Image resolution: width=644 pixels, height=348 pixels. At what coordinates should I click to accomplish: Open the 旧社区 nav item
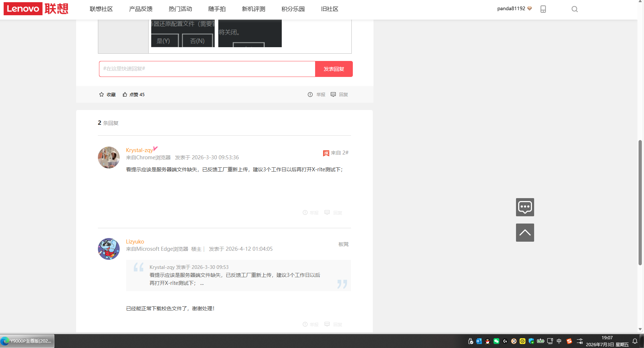330,9
